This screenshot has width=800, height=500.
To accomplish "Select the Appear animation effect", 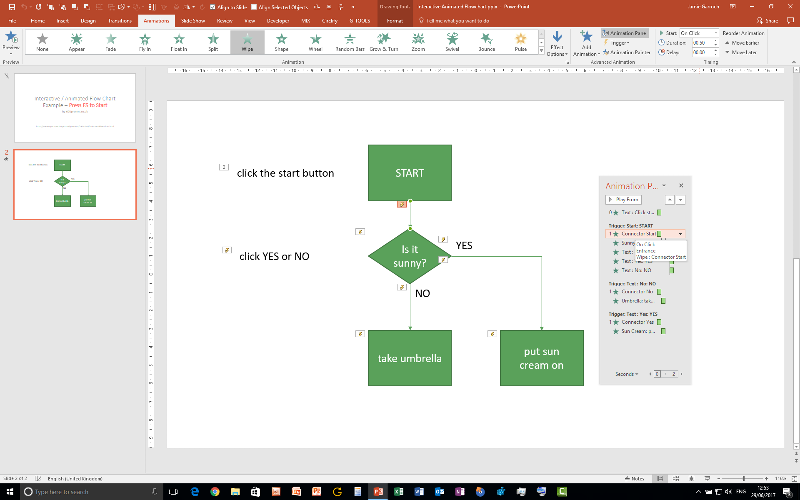I will click(x=77, y=41).
